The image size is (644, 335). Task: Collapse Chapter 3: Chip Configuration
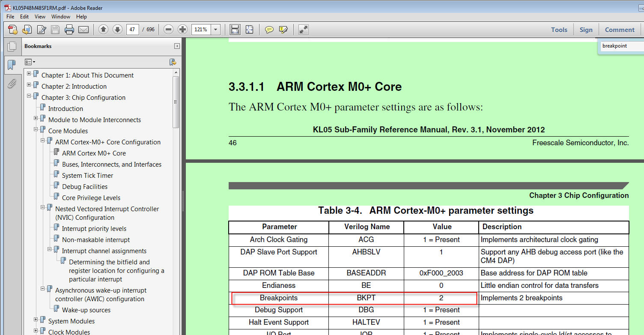point(29,96)
